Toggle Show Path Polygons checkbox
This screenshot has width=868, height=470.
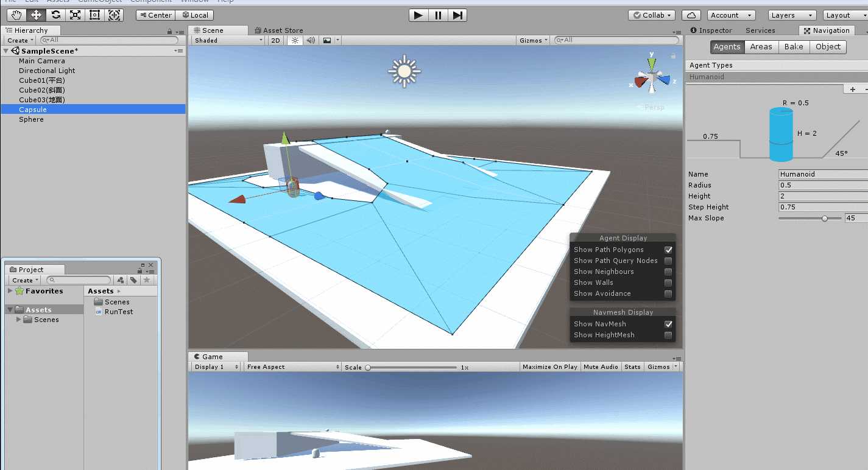[668, 250]
